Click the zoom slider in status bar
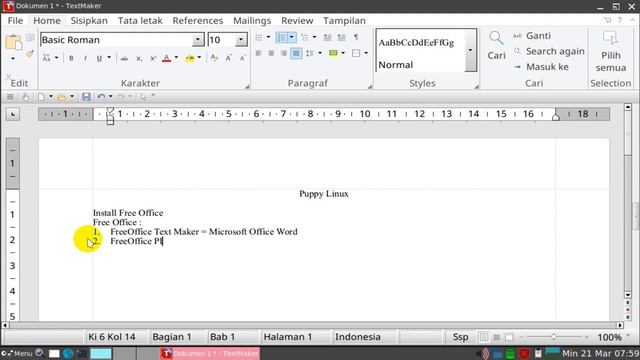Screen dimensions: 640x360 [x=554, y=337]
